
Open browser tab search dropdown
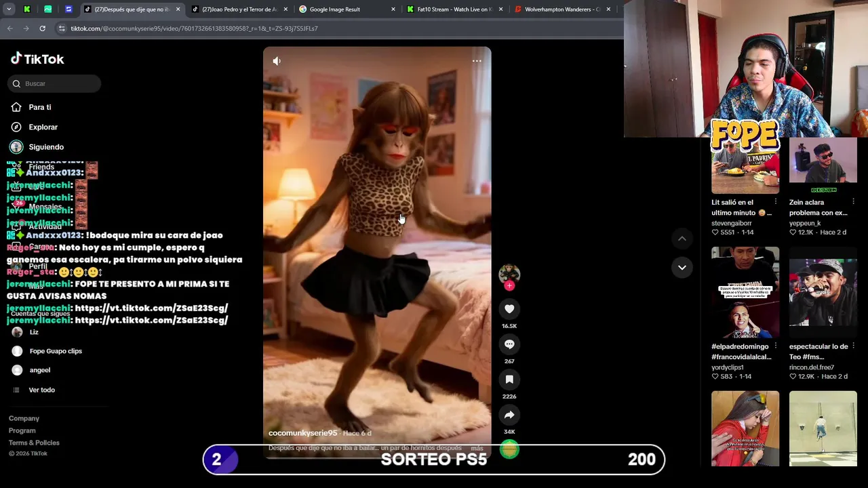[x=9, y=9]
